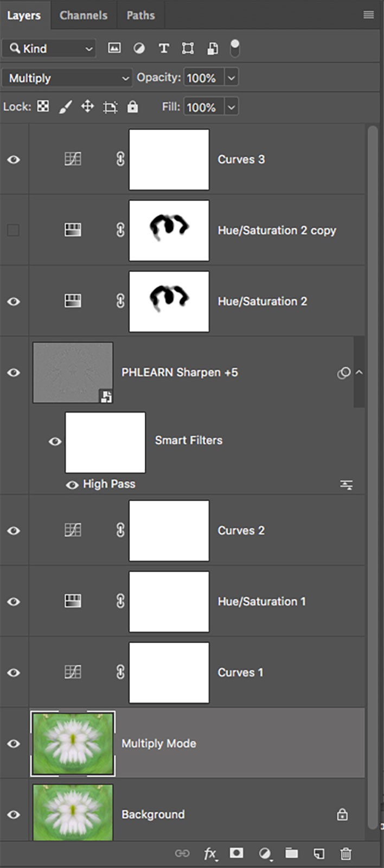Add a layer mask from bottom bar

(x=236, y=853)
